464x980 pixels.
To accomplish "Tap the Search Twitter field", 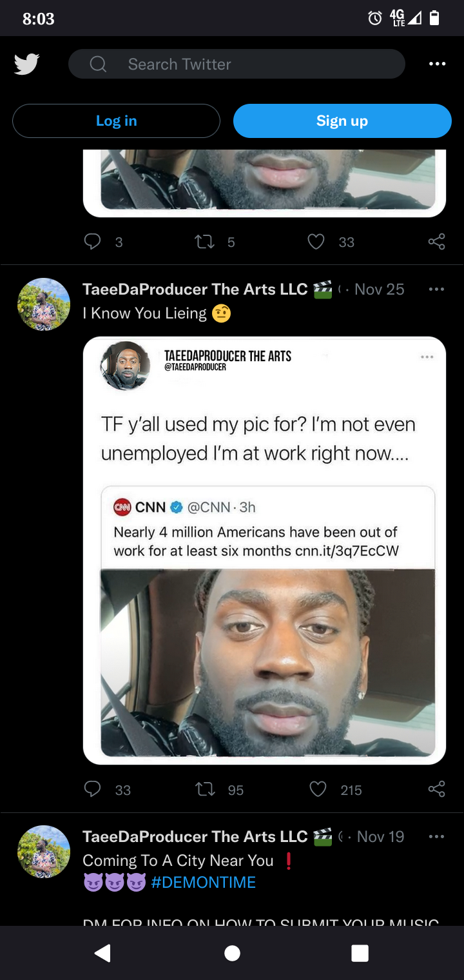I will [237, 64].
